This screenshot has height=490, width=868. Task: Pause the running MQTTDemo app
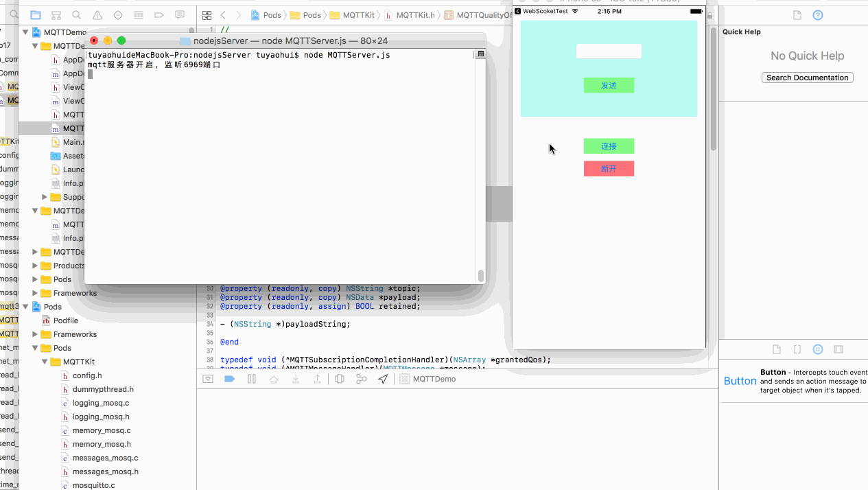tap(251, 379)
